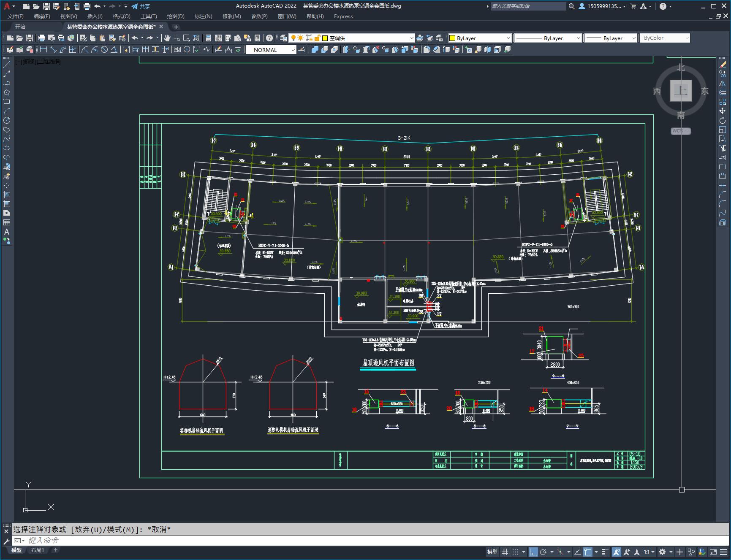Select the Diameter dimension tool
The width and height of the screenshot is (731, 560).
[x=104, y=49]
